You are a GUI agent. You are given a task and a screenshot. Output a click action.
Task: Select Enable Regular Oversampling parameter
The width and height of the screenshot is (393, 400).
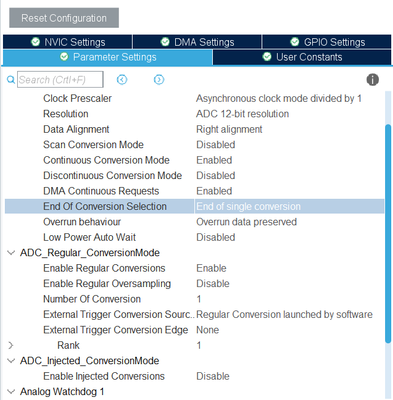coord(107,284)
